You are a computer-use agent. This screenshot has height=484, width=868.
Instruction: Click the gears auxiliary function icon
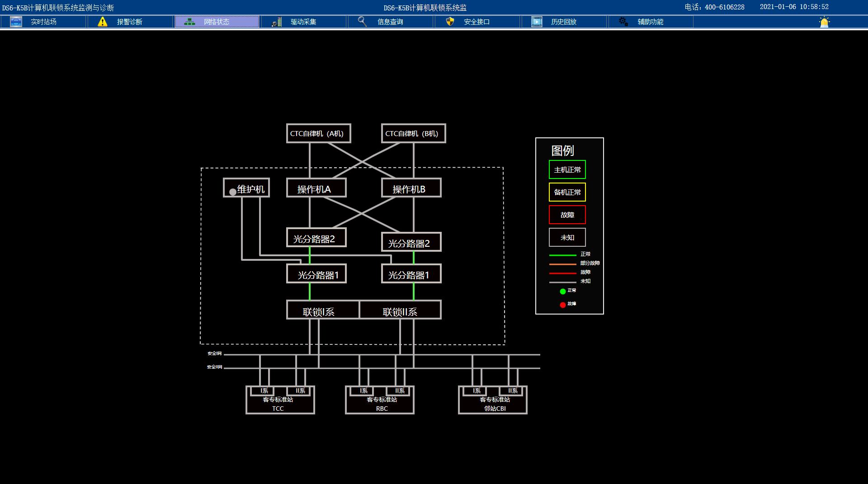tap(623, 21)
